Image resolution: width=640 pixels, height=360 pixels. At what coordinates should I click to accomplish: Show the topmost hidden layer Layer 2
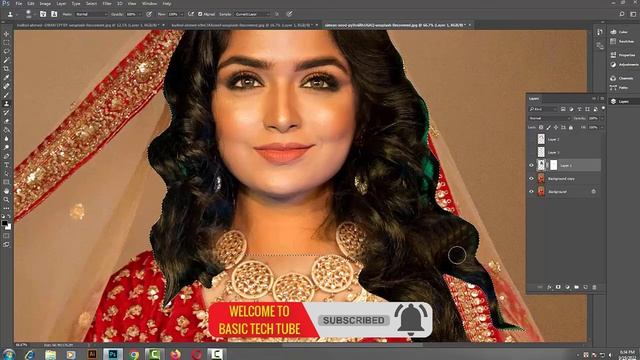[x=531, y=139]
